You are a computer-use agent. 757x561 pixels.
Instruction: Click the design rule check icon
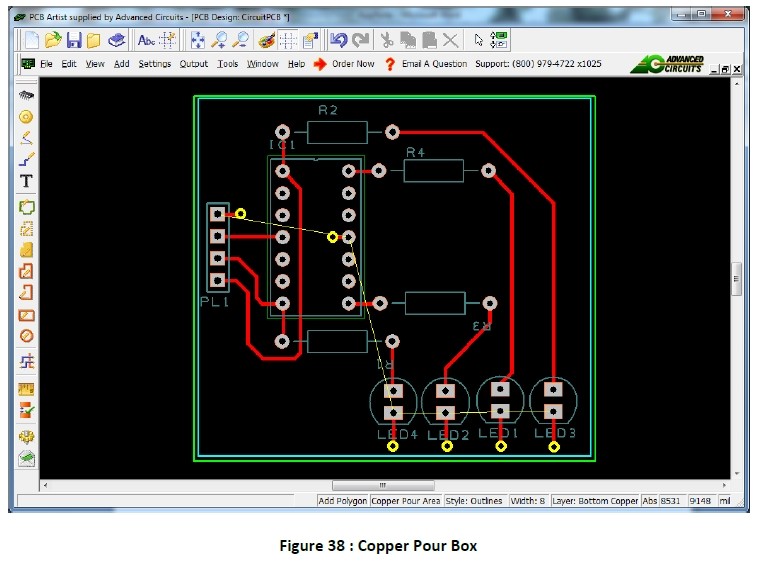[x=26, y=410]
